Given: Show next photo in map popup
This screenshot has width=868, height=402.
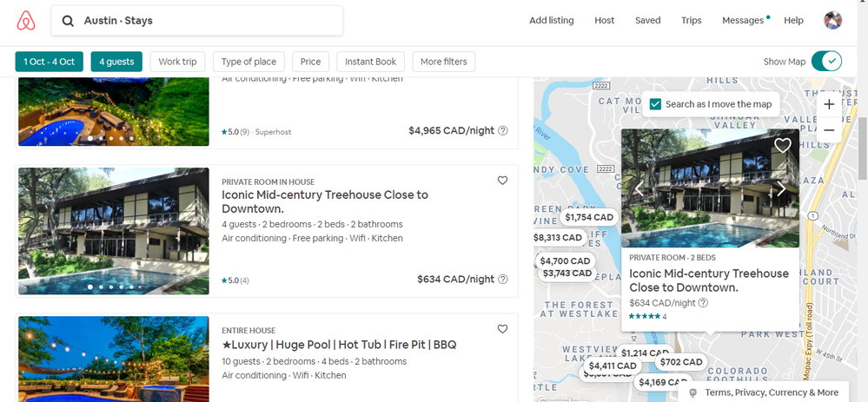Looking at the screenshot, I should 780,188.
